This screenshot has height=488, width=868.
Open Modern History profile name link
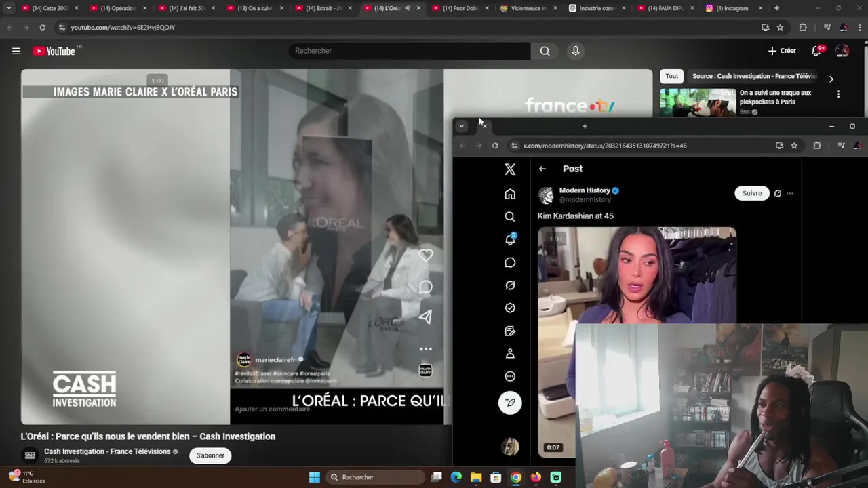[585, 190]
